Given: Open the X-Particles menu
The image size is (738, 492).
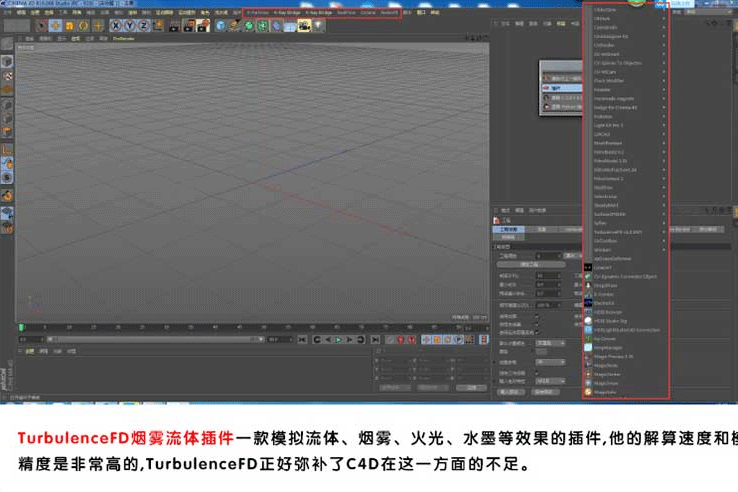Looking at the screenshot, I should pos(258,12).
